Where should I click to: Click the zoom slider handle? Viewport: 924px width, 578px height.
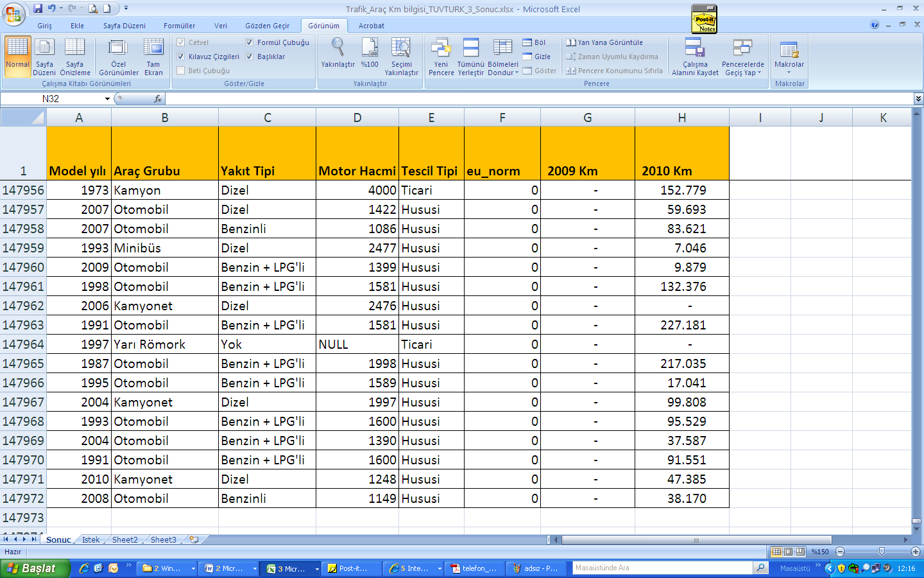click(882, 552)
